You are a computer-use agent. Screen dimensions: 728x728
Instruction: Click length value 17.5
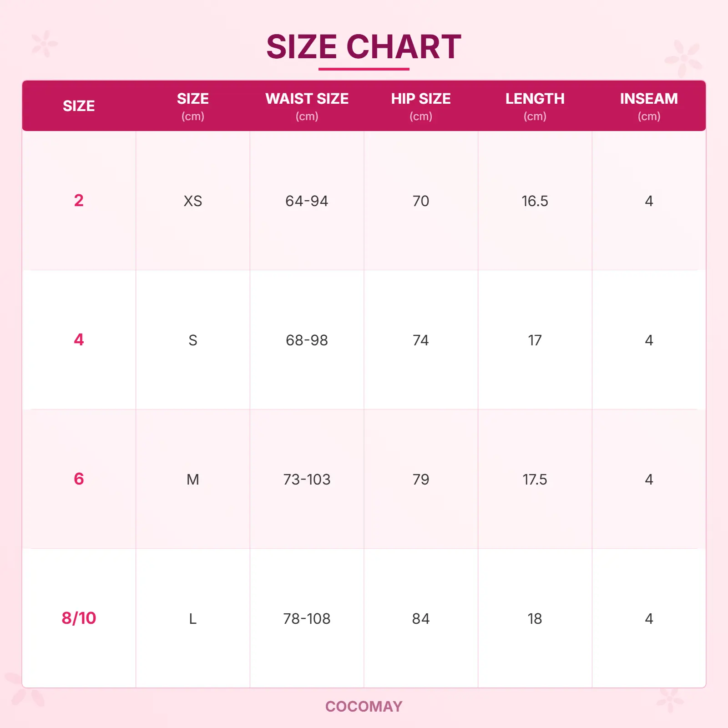click(535, 480)
